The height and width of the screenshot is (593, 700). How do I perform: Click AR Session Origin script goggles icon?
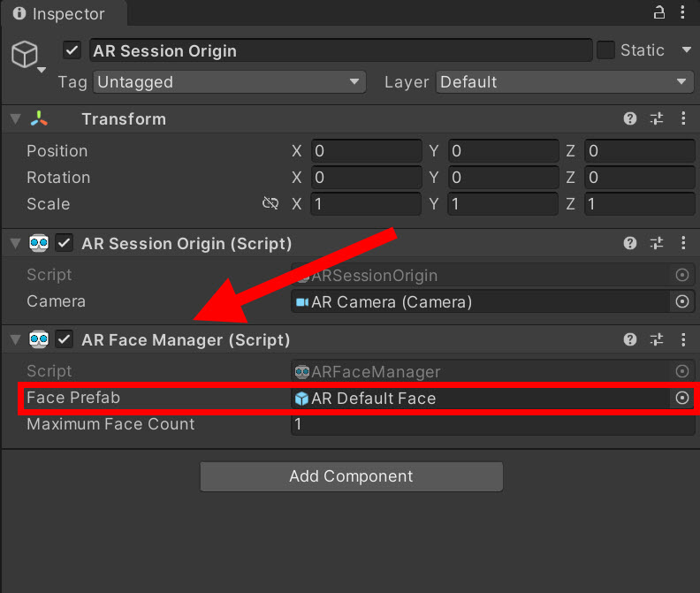[x=39, y=243]
